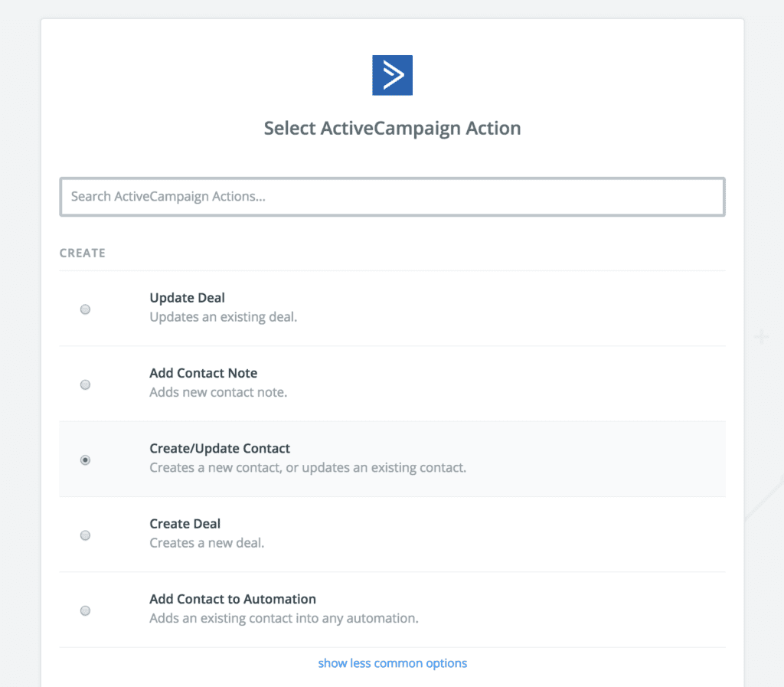Click the Select ActiveCampaign Action heading

(x=393, y=129)
